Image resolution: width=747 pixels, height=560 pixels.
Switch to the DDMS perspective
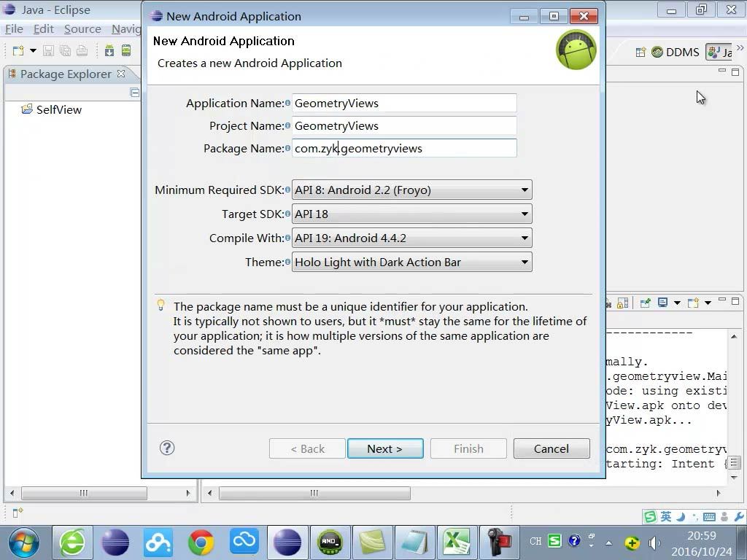tap(676, 52)
